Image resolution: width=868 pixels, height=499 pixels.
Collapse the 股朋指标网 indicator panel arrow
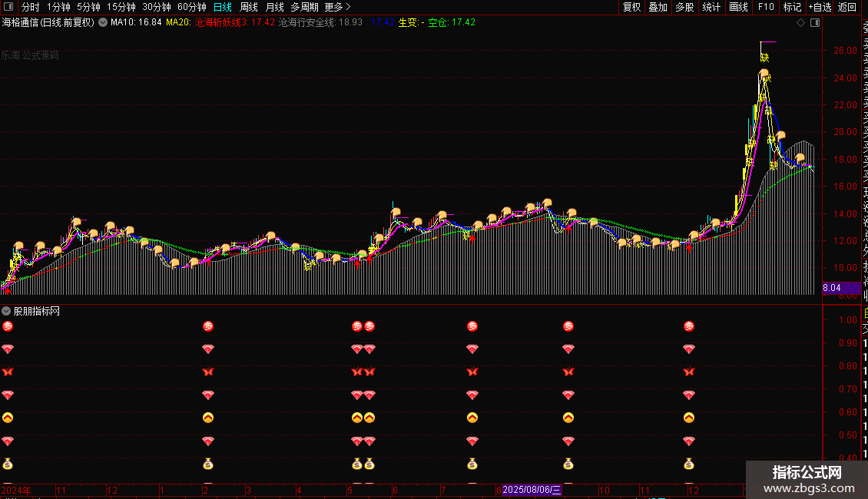click(x=6, y=311)
